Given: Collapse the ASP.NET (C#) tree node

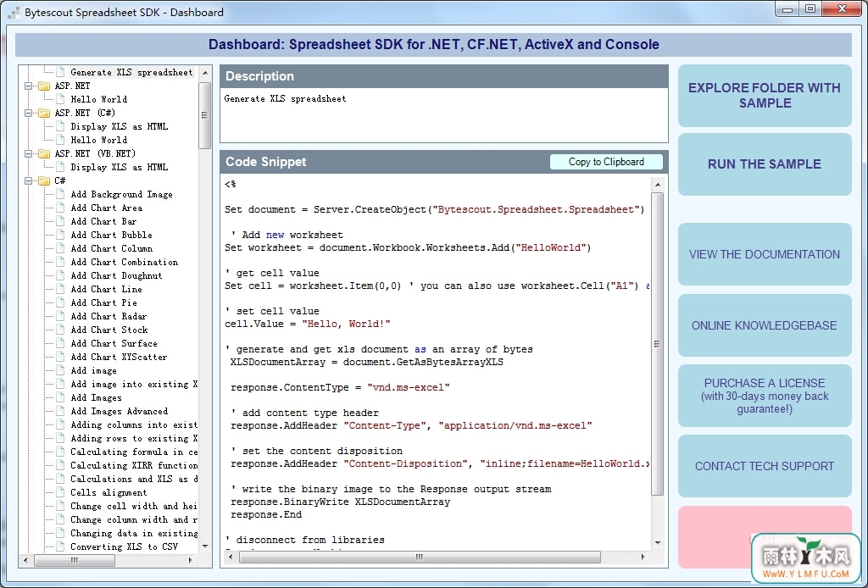Looking at the screenshot, I should (29, 113).
